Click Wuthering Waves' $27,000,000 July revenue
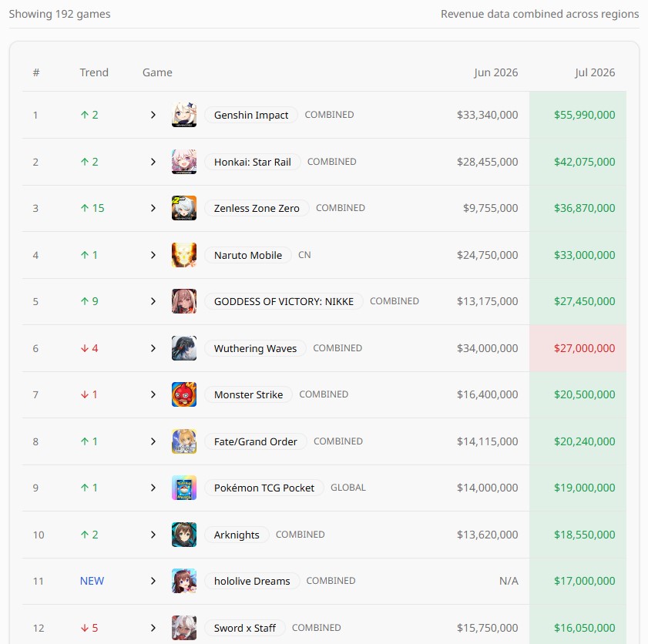648x644 pixels. coord(584,348)
